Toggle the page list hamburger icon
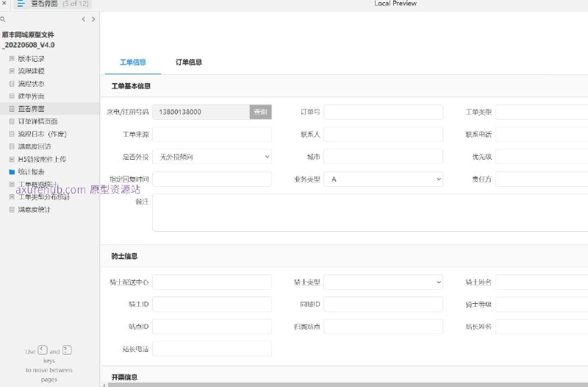This screenshot has width=588, height=387. click(21, 4)
